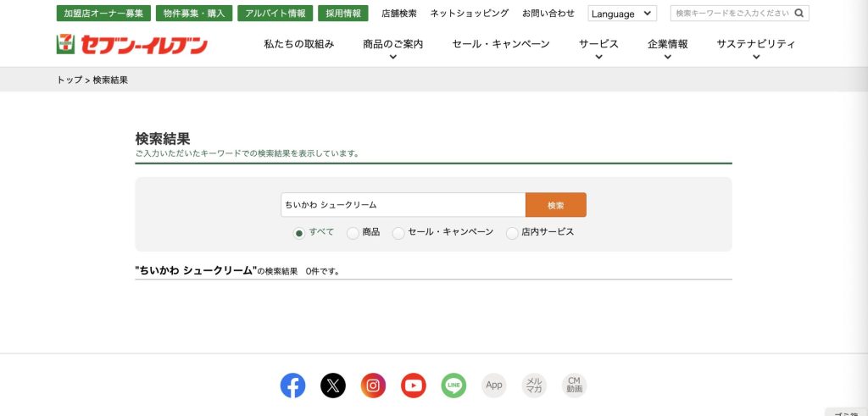Click the "0件です。" result count text
This screenshot has height=416, width=868.
[322, 272]
